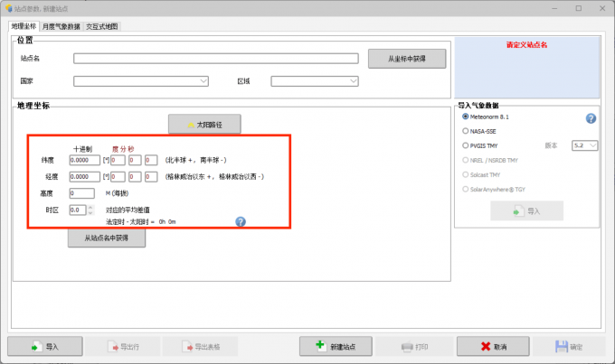Image resolution: width=615 pixels, height=364 pixels.
Task: Select the NASA-SSE radio button
Action: pos(465,131)
